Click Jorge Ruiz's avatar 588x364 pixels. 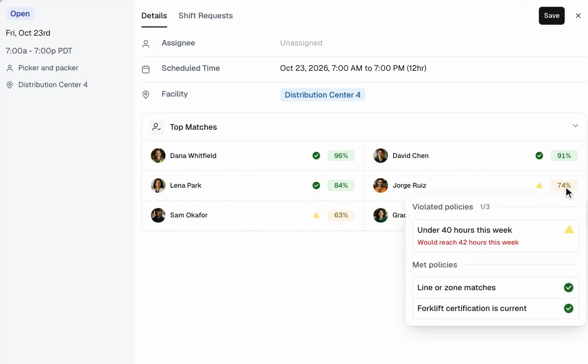[x=381, y=185]
